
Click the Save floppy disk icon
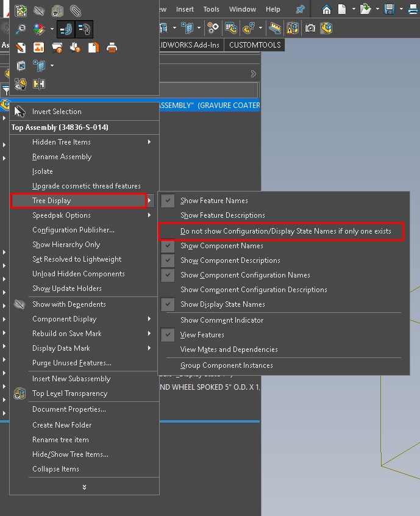click(389, 9)
